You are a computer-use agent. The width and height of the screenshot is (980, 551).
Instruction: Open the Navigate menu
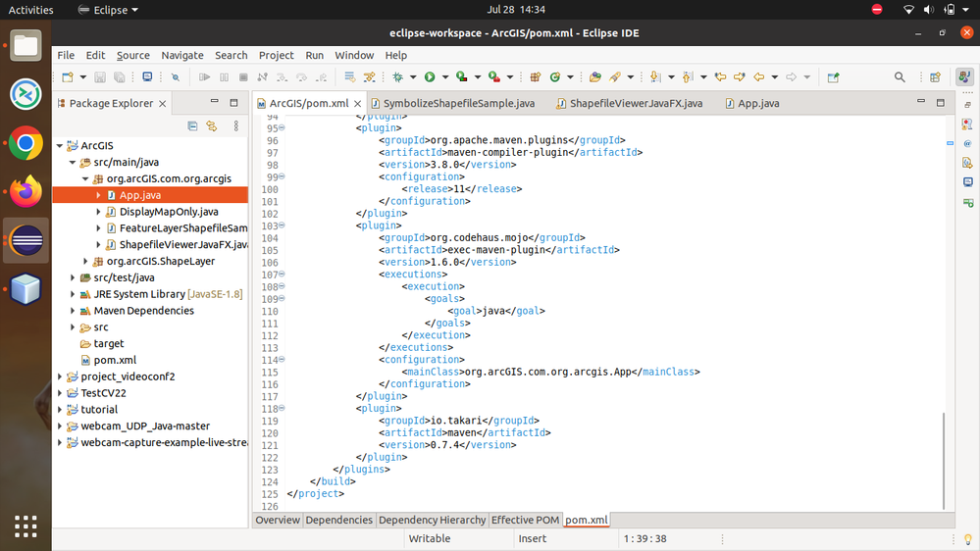click(x=182, y=56)
